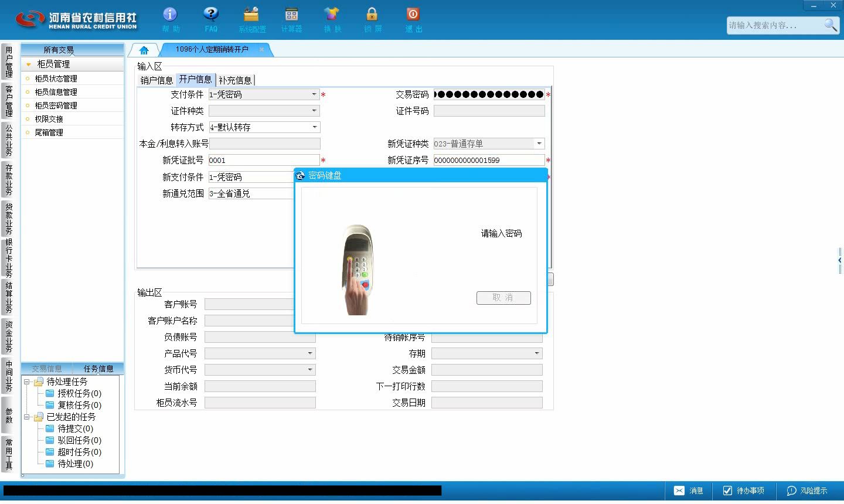Viewport: 844px width, 504px height.
Task: Open the 支付条件 dropdown
Action: tap(314, 94)
